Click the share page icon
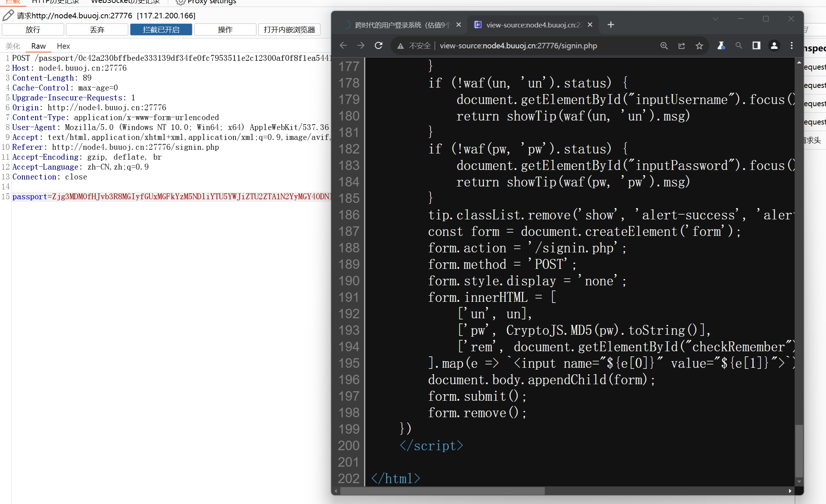Viewport: 826px width, 504px height. click(x=682, y=46)
